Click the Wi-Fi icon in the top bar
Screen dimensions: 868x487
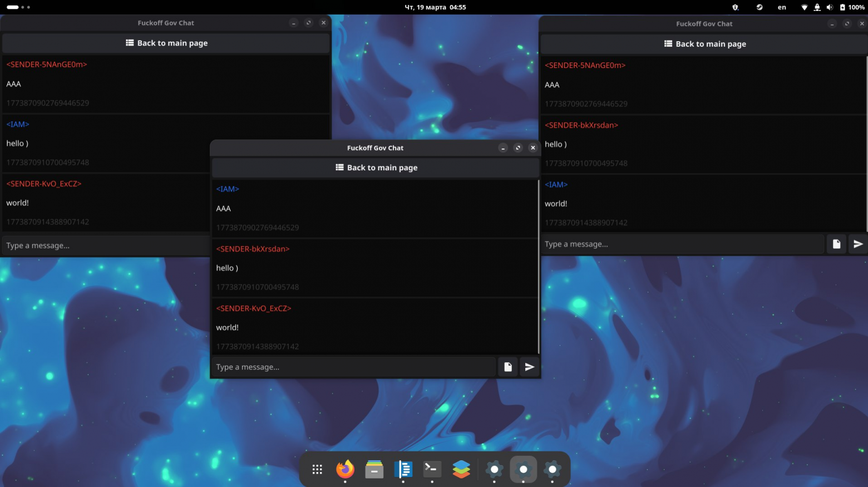point(804,7)
